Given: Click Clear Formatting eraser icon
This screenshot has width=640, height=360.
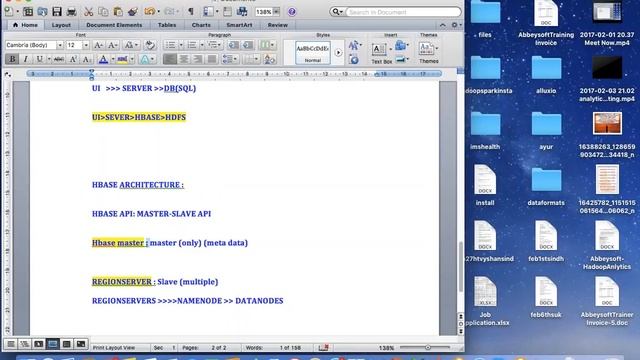Looking at the screenshot, I should [150, 45].
